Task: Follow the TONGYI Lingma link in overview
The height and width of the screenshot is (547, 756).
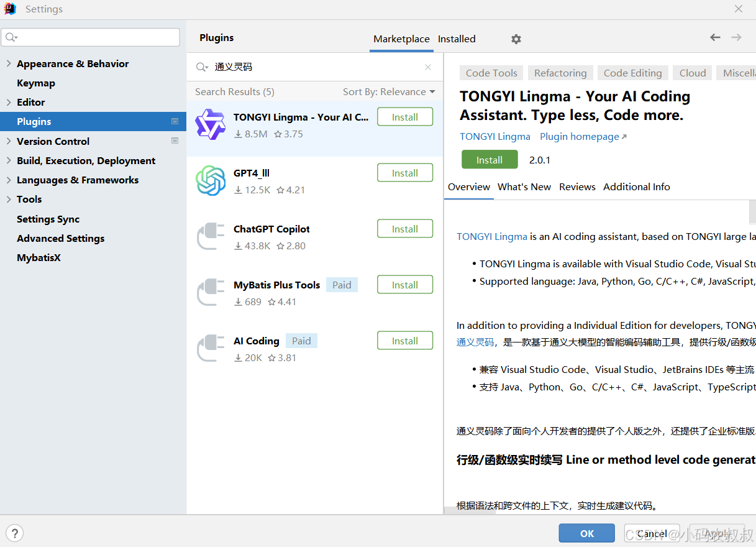Action: [x=492, y=236]
